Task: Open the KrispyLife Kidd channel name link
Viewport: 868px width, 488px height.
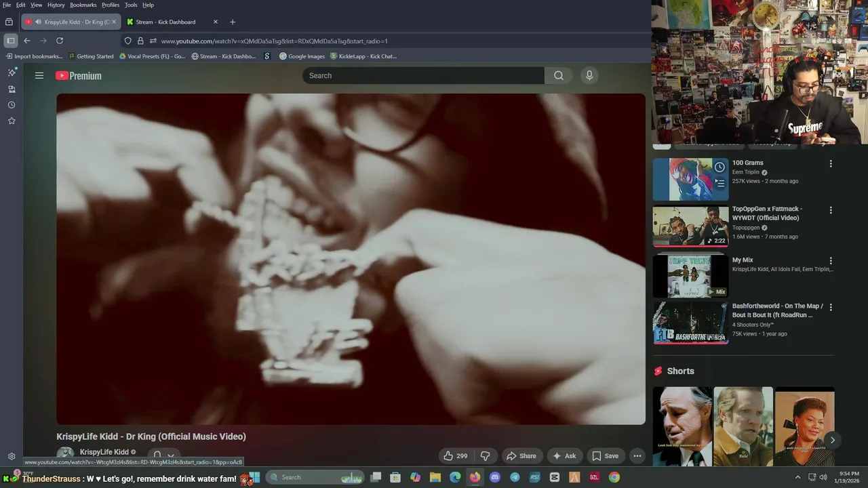Action: (x=104, y=452)
